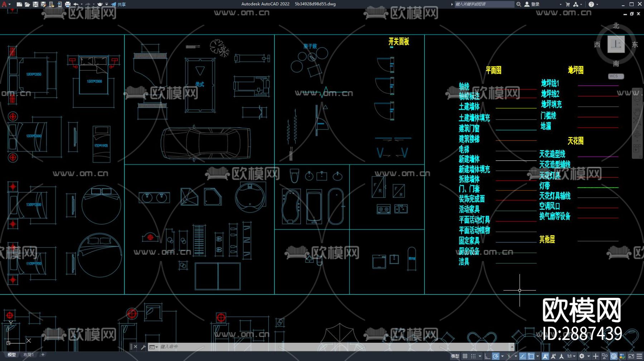Expand the snap mode dropdown arrow
Image resolution: width=644 pixels, height=361 pixels.
[480, 356]
